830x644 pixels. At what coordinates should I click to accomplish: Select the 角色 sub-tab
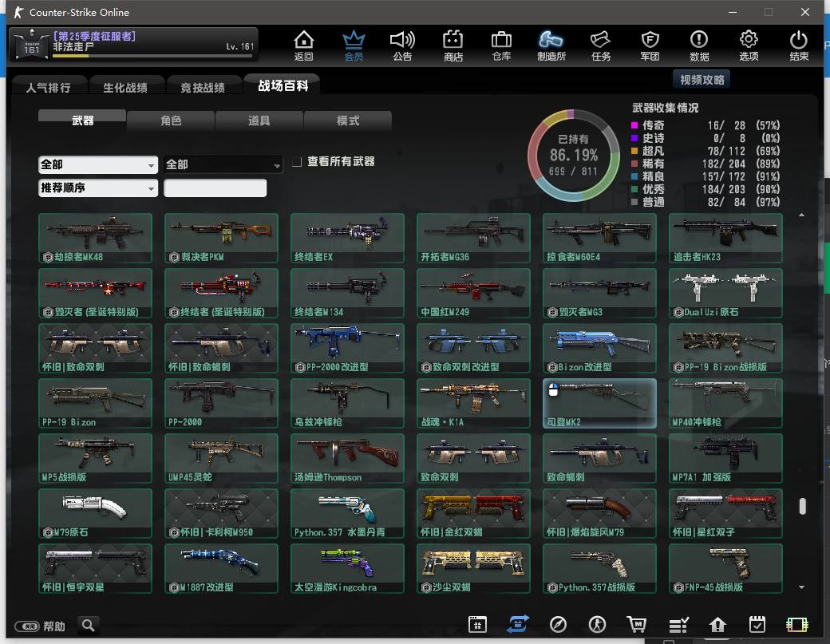click(171, 121)
